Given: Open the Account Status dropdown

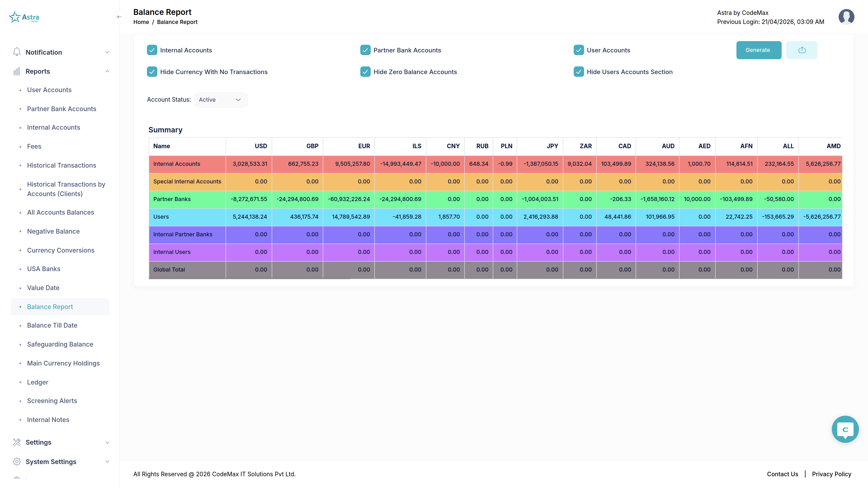Looking at the screenshot, I should [221, 100].
